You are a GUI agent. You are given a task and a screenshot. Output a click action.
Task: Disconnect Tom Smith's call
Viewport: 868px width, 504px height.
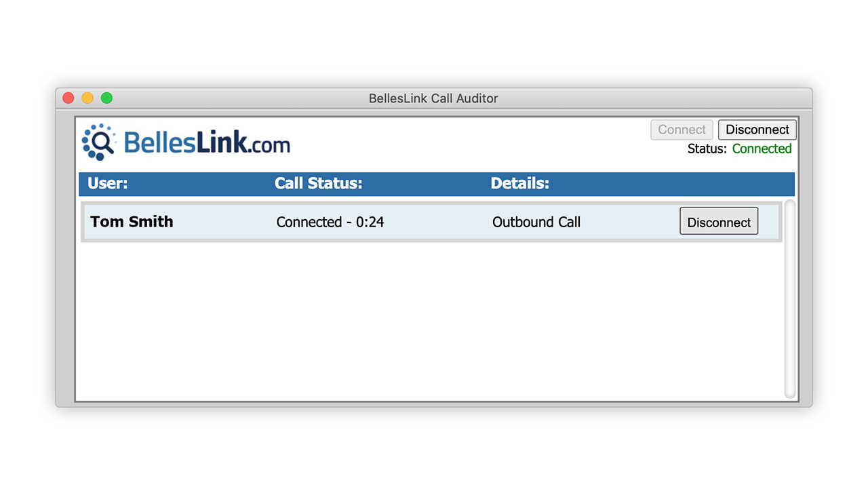point(719,222)
